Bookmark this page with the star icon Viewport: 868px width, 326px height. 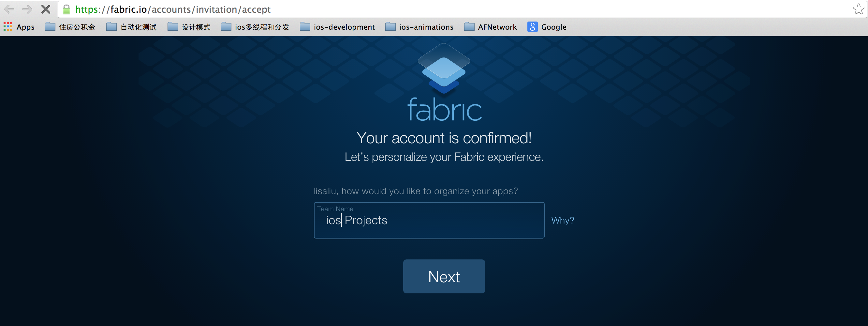point(858,9)
